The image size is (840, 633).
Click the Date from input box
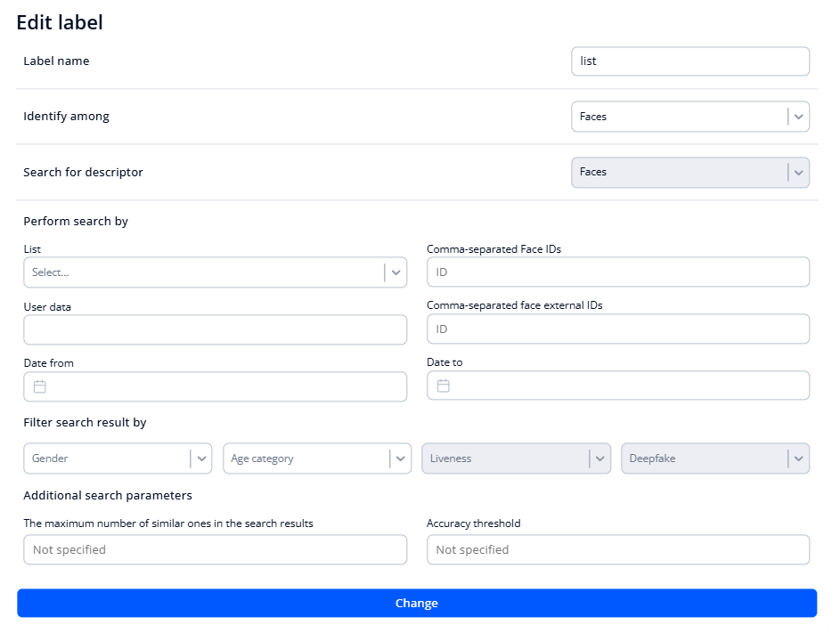pos(214,386)
